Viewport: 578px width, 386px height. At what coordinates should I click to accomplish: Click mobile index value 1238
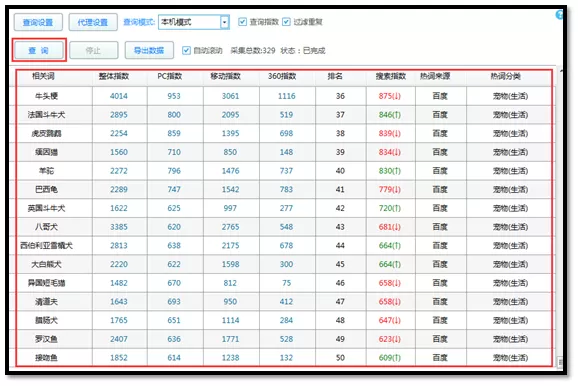(230, 358)
